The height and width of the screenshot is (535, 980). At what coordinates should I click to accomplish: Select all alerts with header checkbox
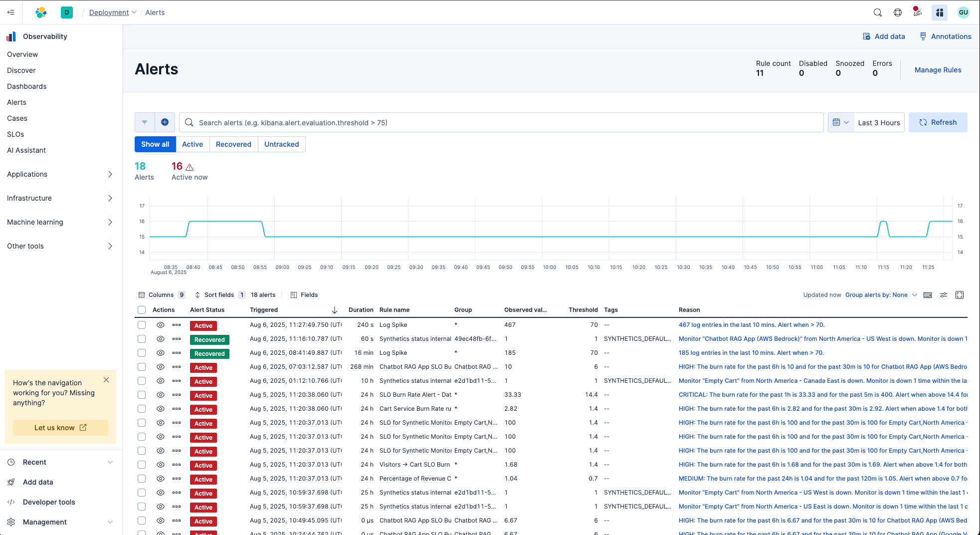142,310
